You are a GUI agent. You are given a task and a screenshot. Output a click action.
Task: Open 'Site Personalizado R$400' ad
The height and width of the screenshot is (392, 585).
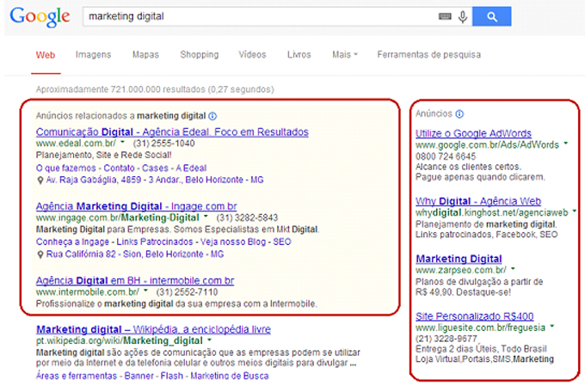tap(475, 316)
